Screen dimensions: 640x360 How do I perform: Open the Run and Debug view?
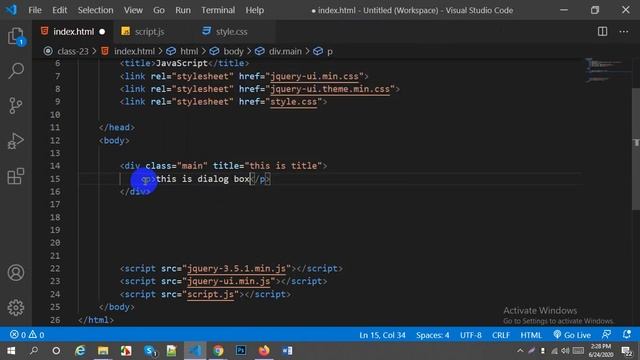click(16, 141)
